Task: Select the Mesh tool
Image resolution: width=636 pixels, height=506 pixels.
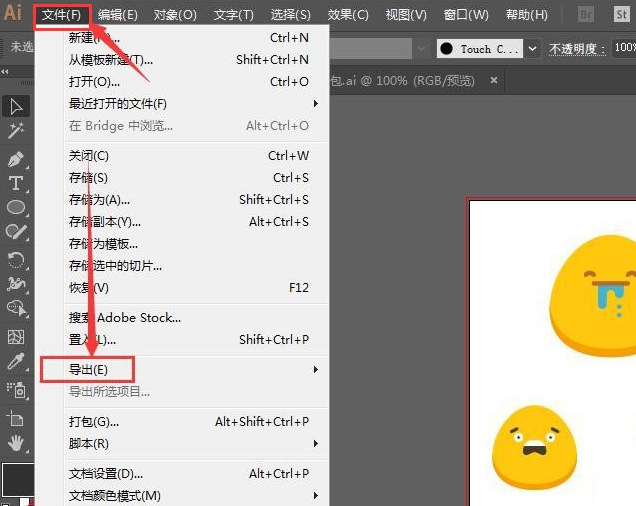Action: point(16,337)
